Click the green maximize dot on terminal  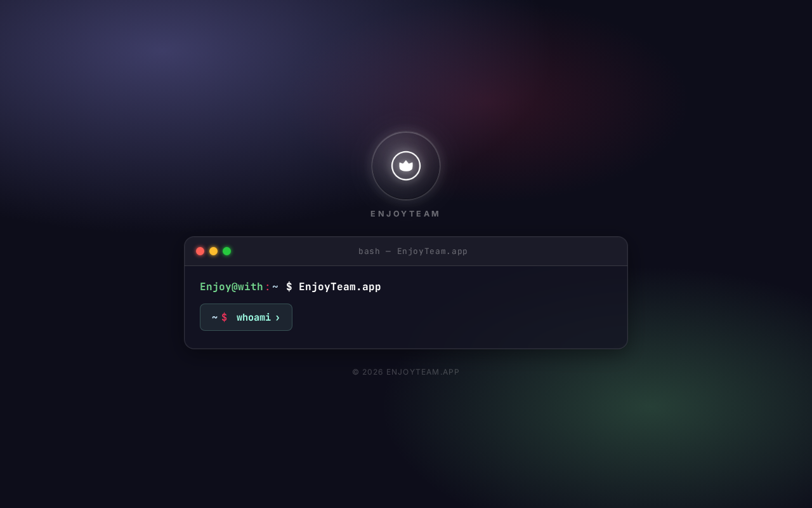click(x=226, y=251)
